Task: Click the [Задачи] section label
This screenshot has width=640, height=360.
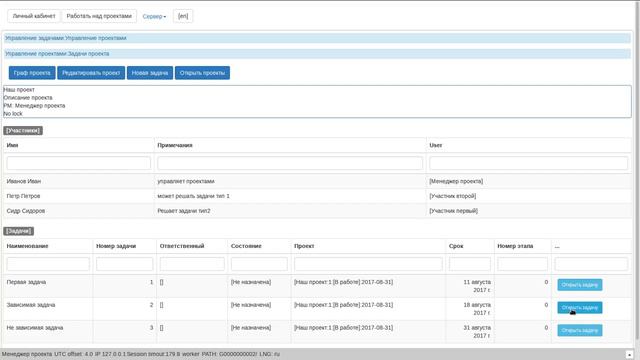Action: [18, 231]
